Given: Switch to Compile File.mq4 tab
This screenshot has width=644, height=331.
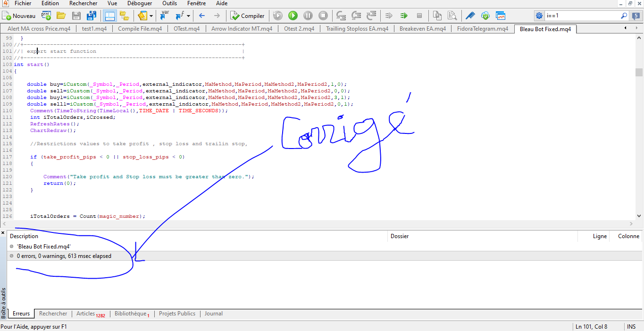Looking at the screenshot, I should [140, 29].
